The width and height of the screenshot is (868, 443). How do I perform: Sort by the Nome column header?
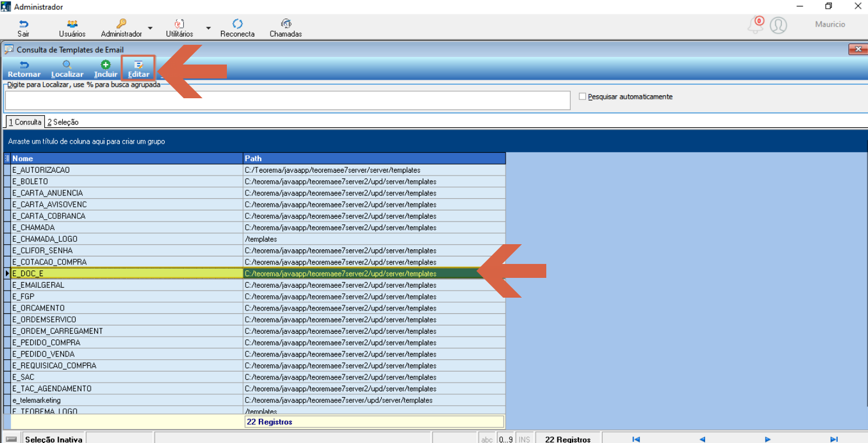(127, 158)
